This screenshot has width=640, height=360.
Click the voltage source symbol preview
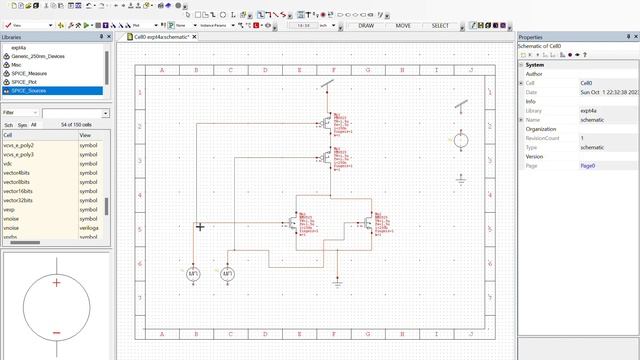pyautogui.click(x=56, y=307)
